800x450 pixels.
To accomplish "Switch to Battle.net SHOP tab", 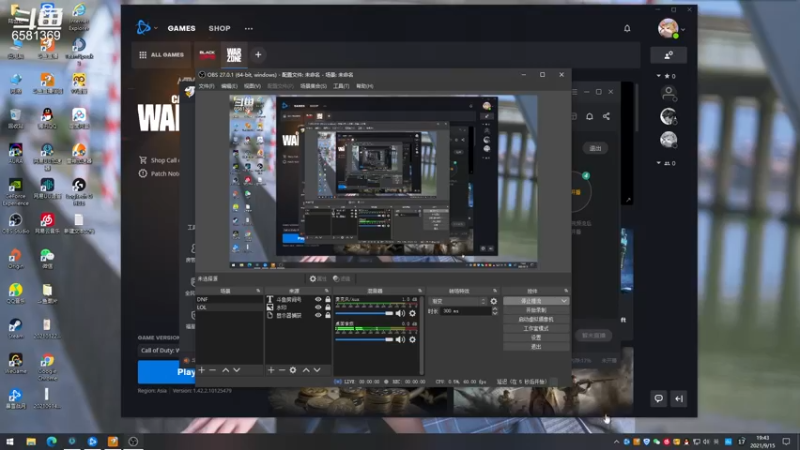I will (219, 29).
